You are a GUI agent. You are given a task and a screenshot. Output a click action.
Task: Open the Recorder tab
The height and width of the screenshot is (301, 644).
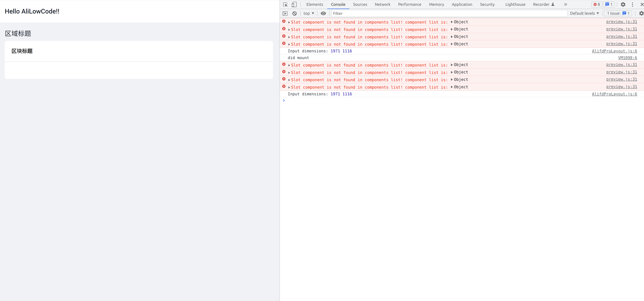(x=543, y=4)
